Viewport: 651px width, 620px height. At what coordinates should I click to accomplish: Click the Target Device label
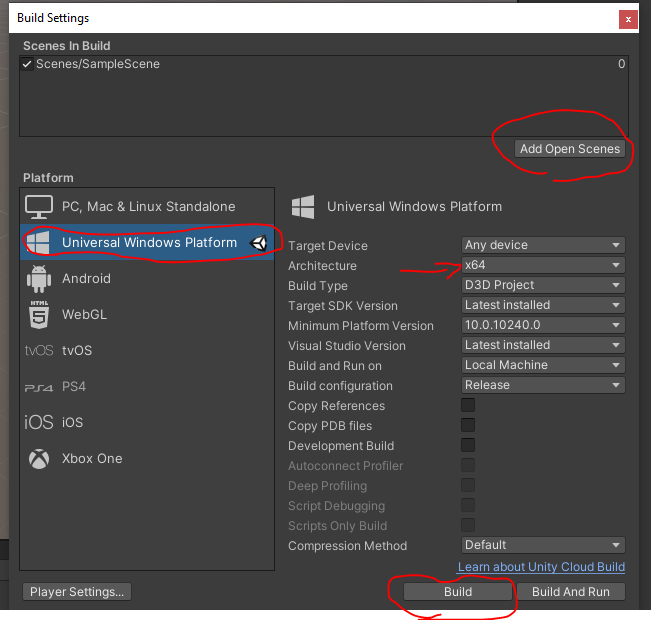click(328, 246)
